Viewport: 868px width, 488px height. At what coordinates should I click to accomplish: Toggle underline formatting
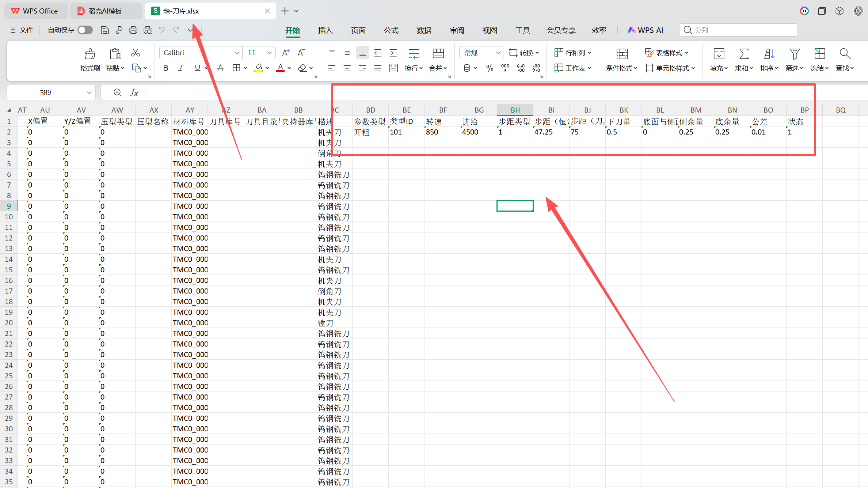pyautogui.click(x=198, y=68)
